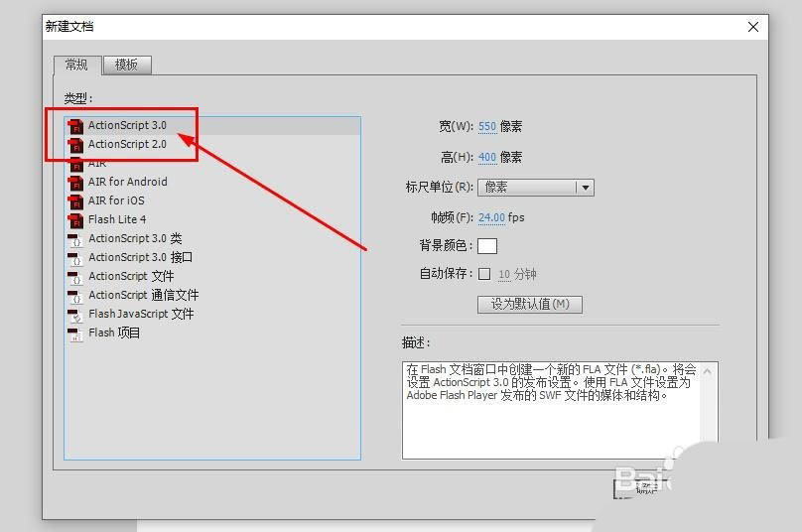Pick Flash JavaScript 文件 entry
Viewport: 802px width, 532px height.
coord(212,315)
